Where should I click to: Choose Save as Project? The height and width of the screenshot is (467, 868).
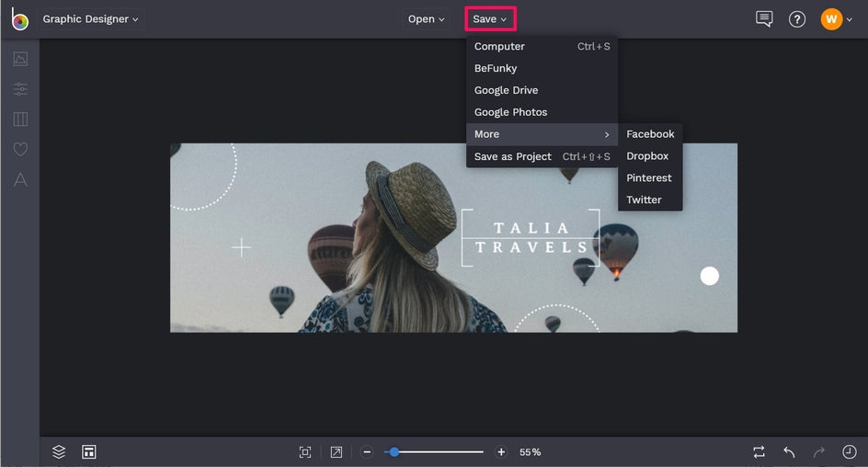point(512,156)
